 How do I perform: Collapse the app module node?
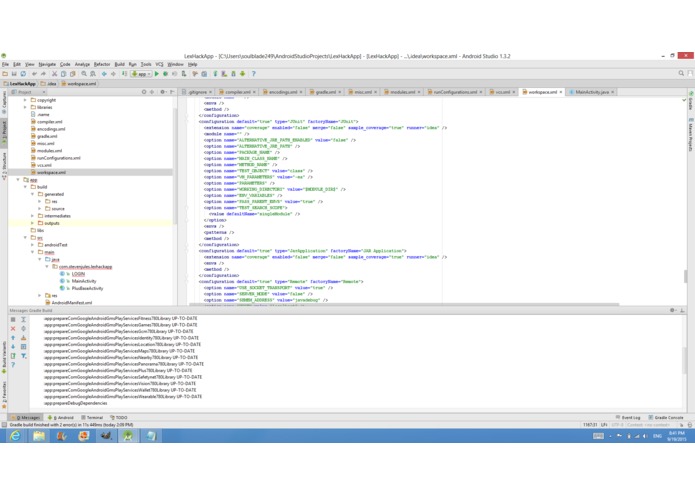(x=18, y=180)
